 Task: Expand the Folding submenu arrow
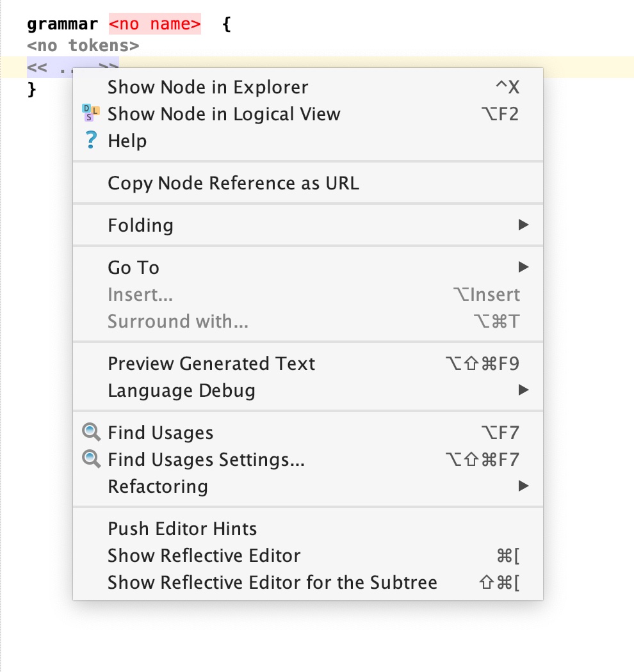tap(523, 225)
